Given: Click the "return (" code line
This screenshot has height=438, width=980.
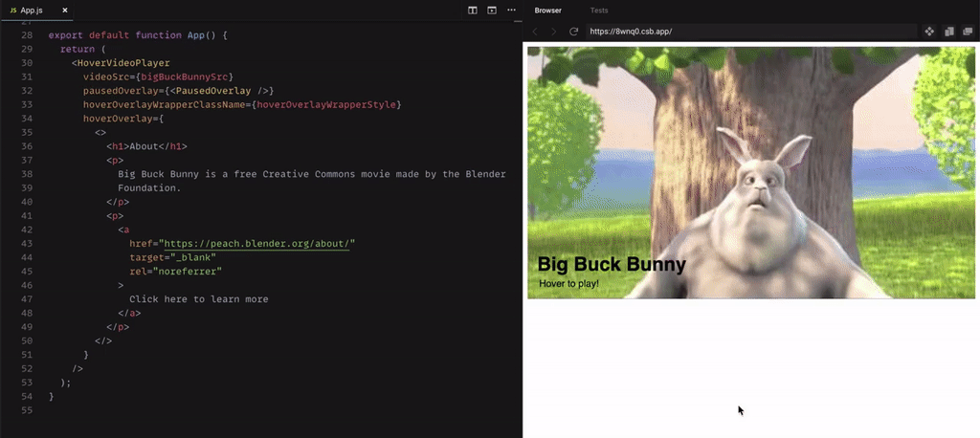Looking at the screenshot, I should 83,50.
